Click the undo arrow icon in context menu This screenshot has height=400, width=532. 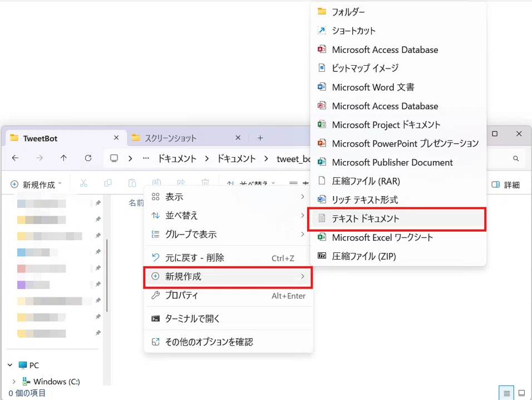pos(155,257)
